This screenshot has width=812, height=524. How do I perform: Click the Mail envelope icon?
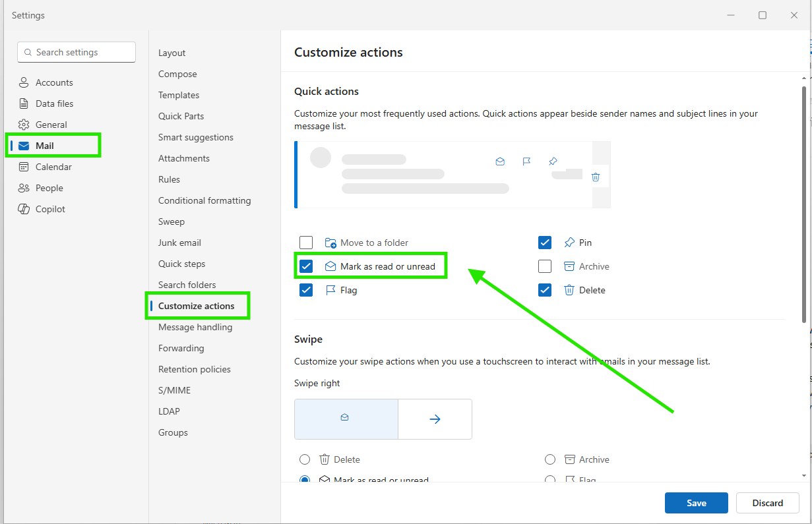click(x=24, y=146)
